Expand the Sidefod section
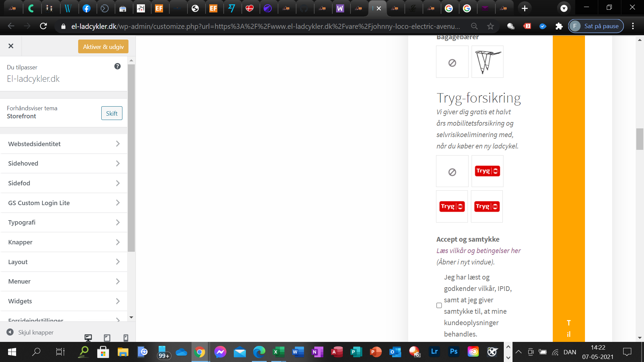This screenshot has height=362, width=644. [64, 183]
